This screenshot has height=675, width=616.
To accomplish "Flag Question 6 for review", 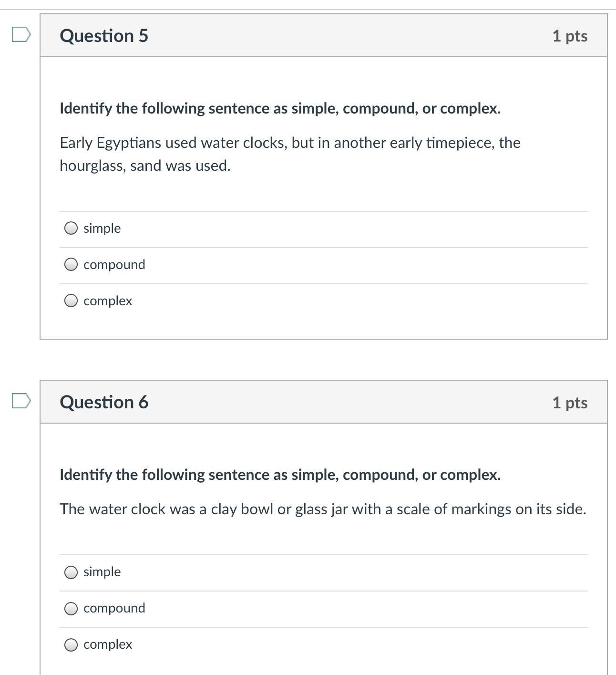I will (x=21, y=401).
